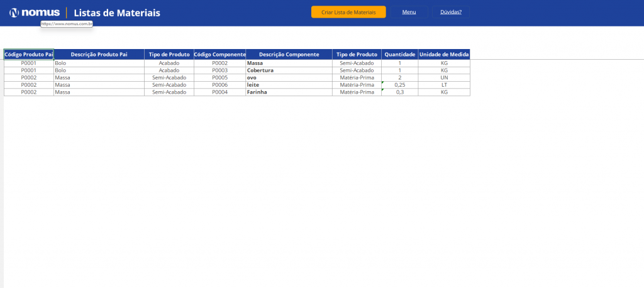Screen dimensions: 644x288
Task: Click the Nomus logo icon
Action: tap(14, 13)
